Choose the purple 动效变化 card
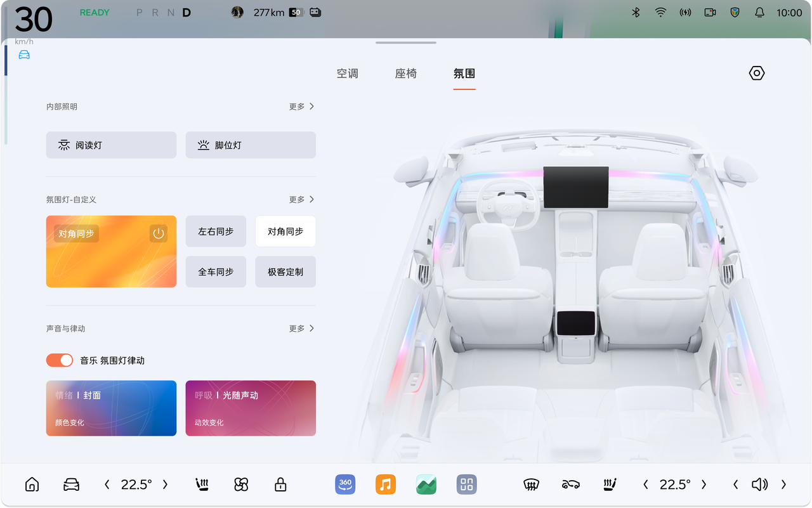 coord(251,408)
